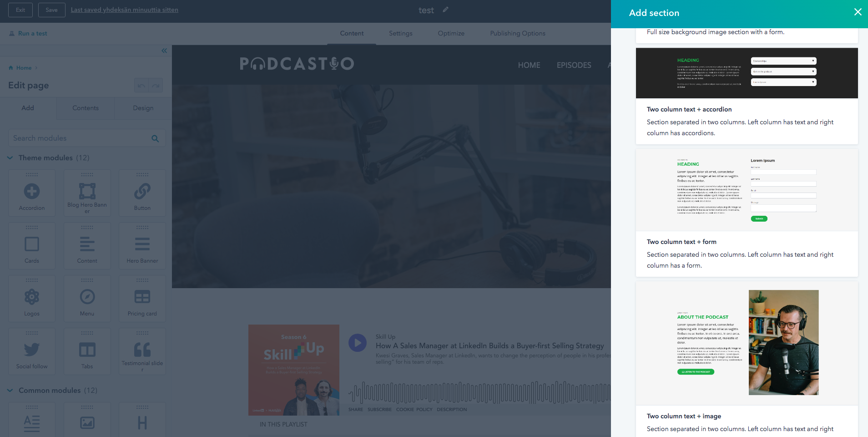Screen dimensions: 868x437
Task: Click the Home breadcrumb icon
Action: click(11, 68)
